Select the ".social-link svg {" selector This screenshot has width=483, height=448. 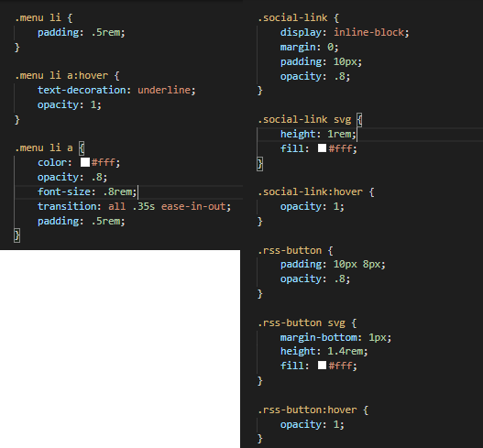pos(310,119)
